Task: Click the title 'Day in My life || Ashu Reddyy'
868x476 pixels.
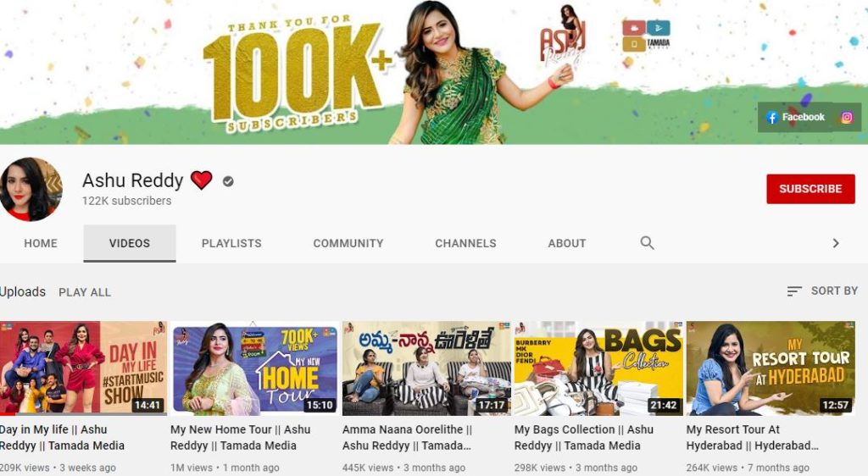Action: pyautogui.click(x=62, y=437)
